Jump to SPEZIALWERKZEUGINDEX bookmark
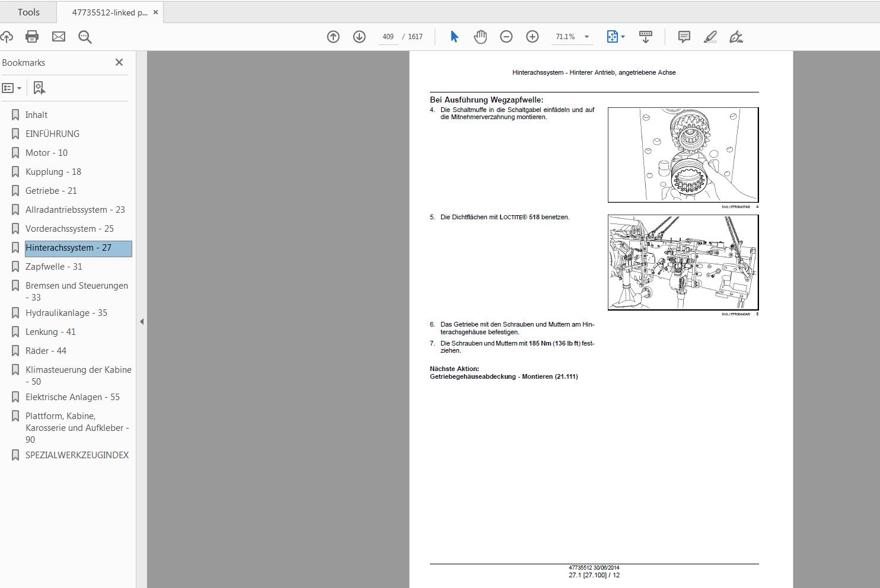This screenshot has height=588, width=880. pyautogui.click(x=77, y=455)
